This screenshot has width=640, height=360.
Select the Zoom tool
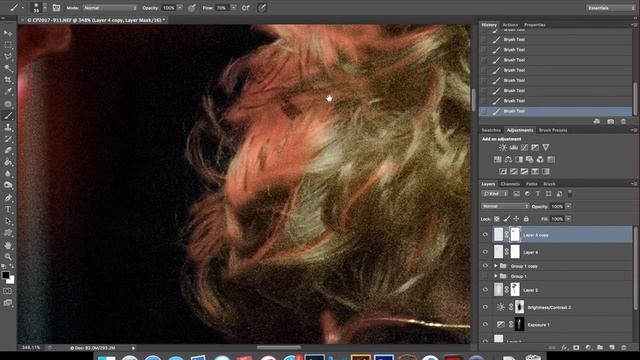8,257
